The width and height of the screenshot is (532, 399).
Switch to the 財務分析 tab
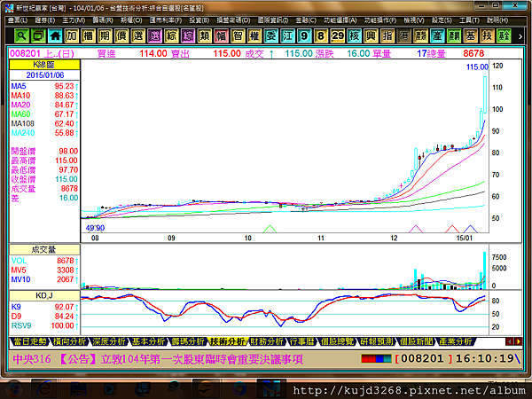tap(267, 341)
